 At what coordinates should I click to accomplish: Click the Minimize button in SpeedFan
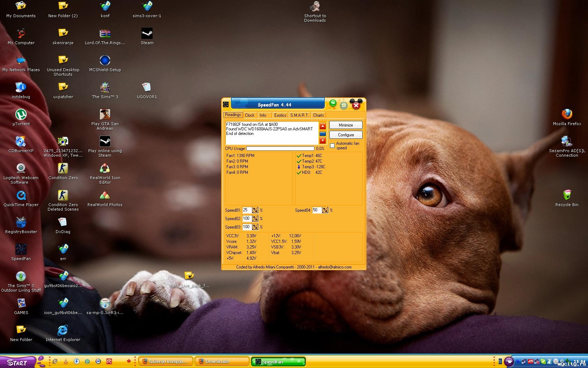tap(346, 125)
